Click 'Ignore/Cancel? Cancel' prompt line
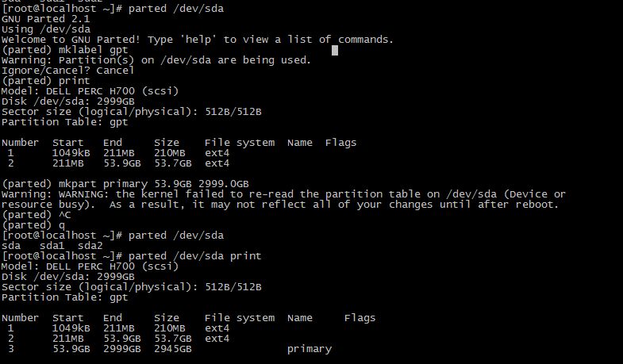The image size is (623, 364). (x=68, y=71)
